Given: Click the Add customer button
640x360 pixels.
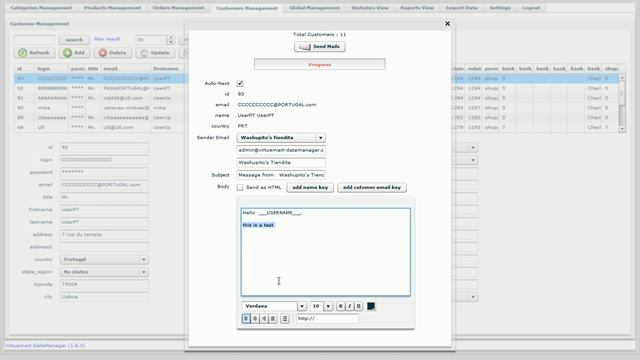Looking at the screenshot, I should point(74,53).
